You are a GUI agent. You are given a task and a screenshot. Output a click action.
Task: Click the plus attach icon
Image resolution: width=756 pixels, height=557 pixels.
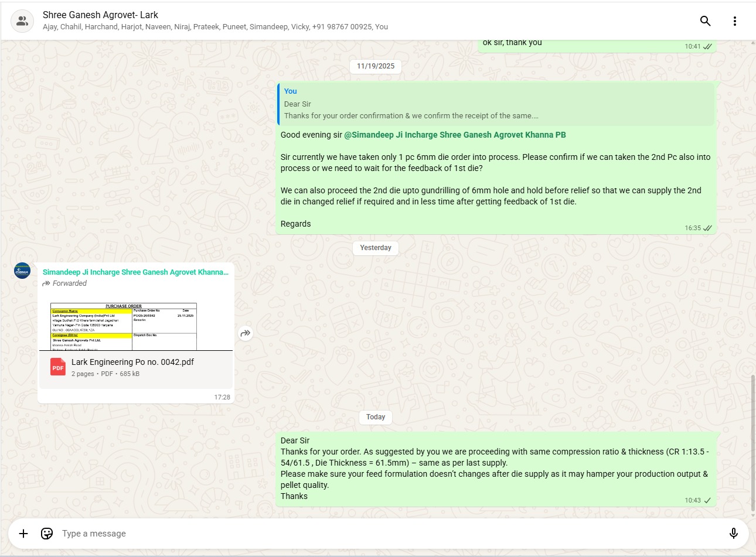point(23,533)
